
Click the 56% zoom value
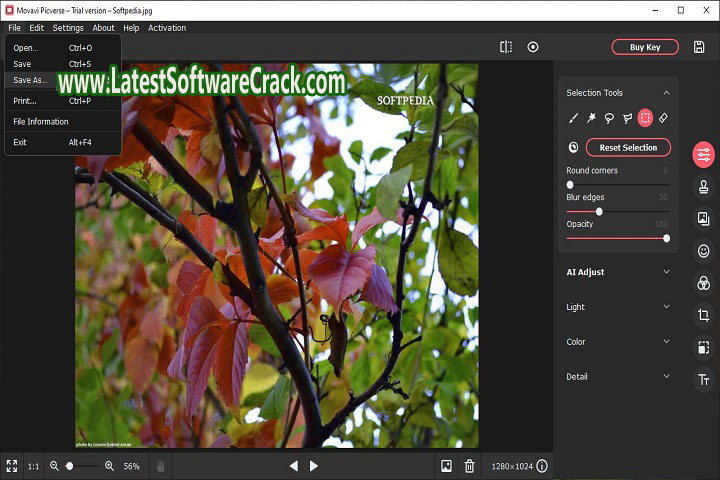(x=131, y=466)
